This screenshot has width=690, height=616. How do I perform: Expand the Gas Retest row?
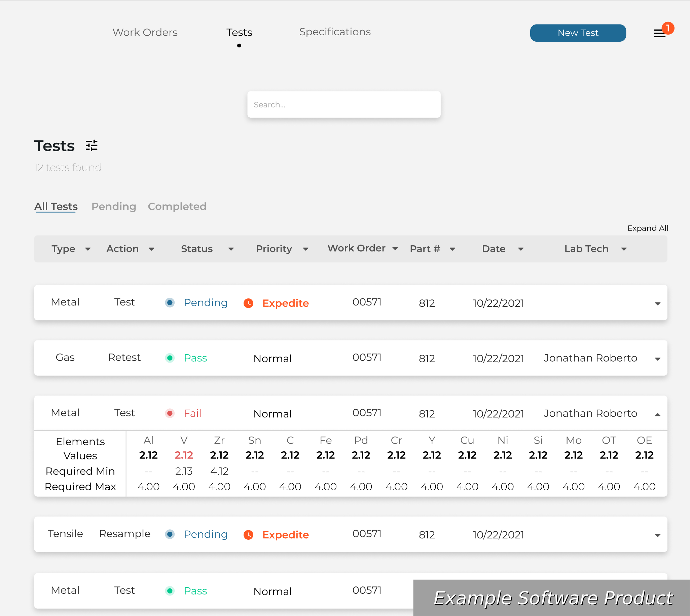click(x=657, y=359)
